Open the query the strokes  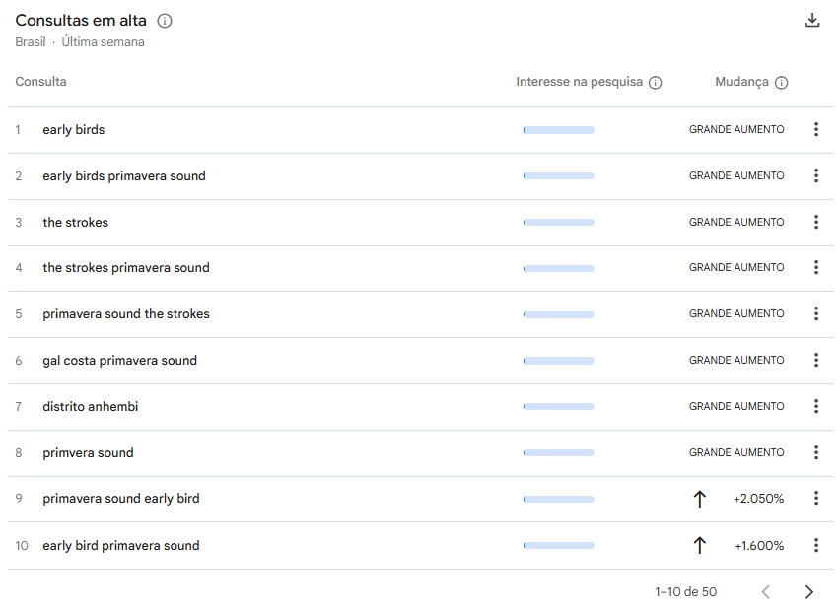click(76, 223)
